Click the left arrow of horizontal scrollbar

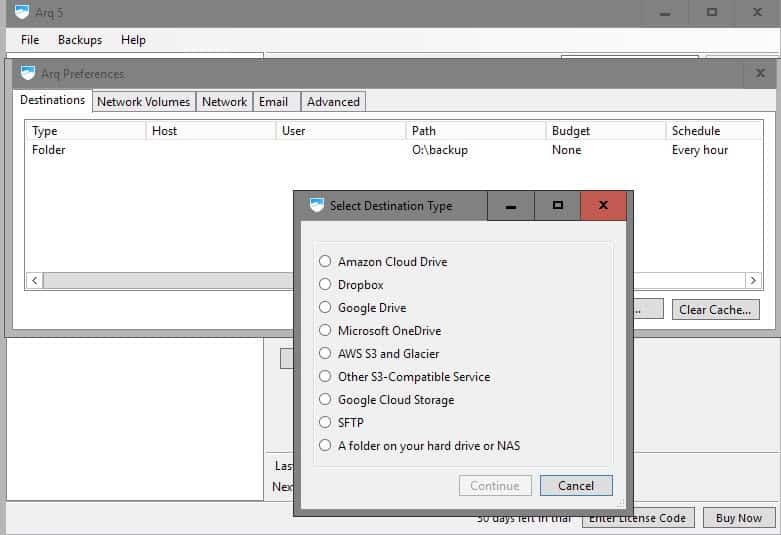(x=34, y=280)
